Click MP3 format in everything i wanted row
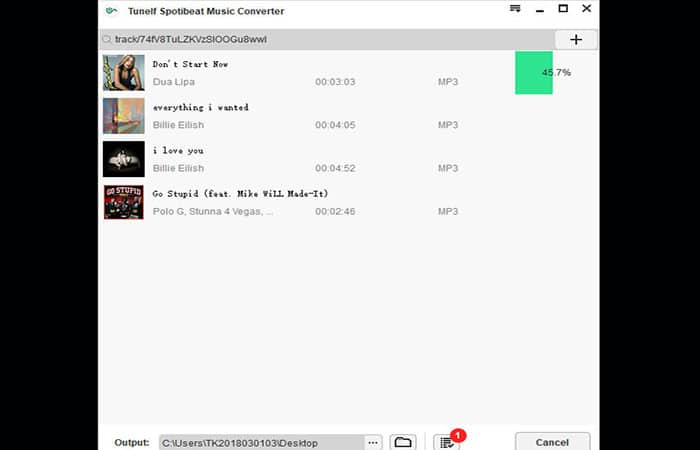Image resolution: width=700 pixels, height=450 pixels. click(448, 125)
